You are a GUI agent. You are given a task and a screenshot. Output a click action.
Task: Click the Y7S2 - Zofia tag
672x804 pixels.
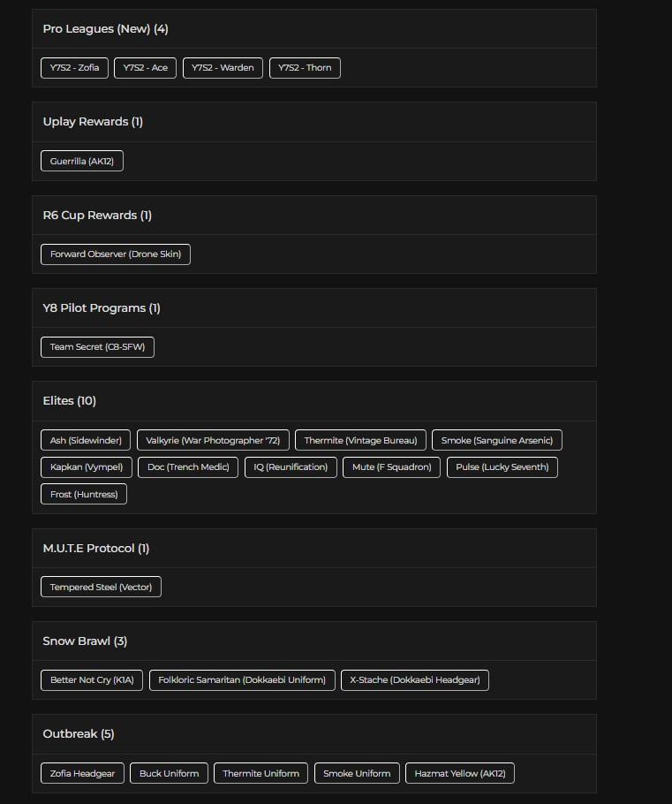pos(74,68)
